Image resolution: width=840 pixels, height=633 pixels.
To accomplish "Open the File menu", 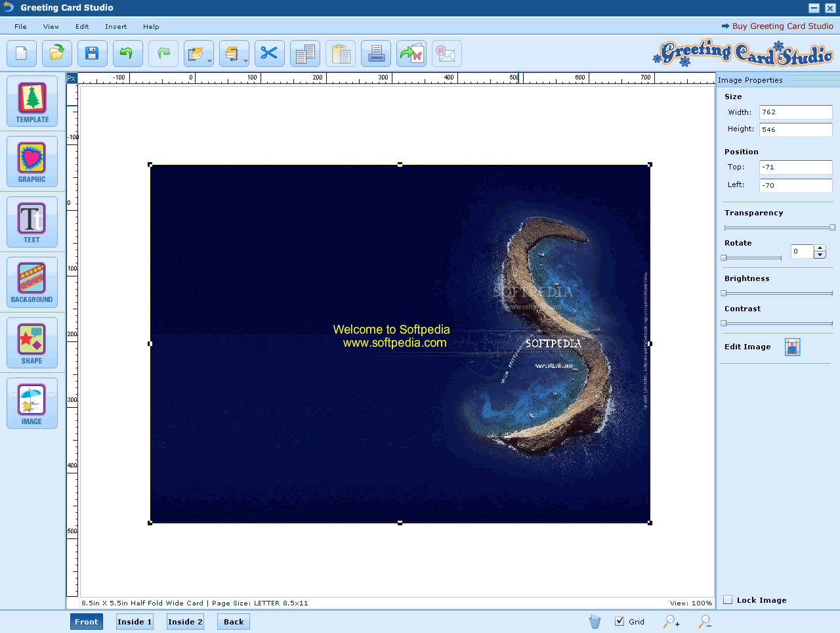I will coord(21,27).
